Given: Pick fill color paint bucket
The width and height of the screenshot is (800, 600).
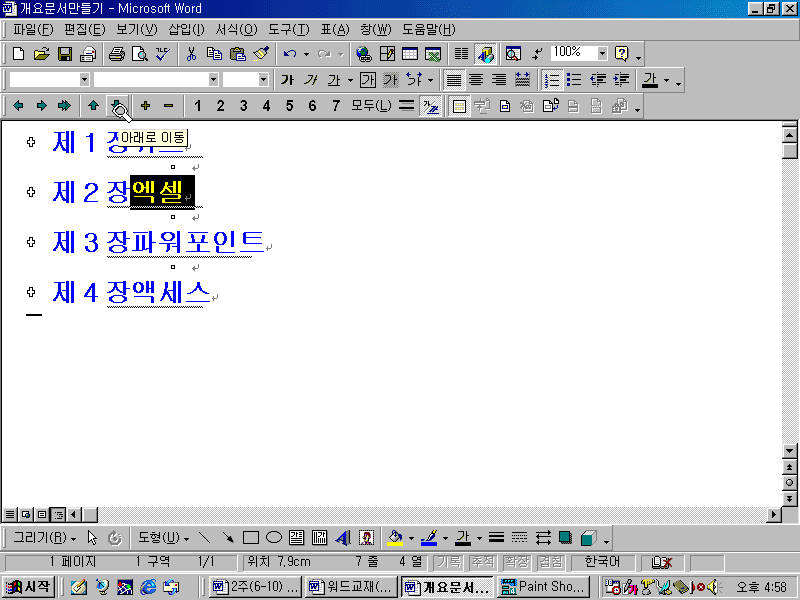Looking at the screenshot, I should click(x=395, y=538).
